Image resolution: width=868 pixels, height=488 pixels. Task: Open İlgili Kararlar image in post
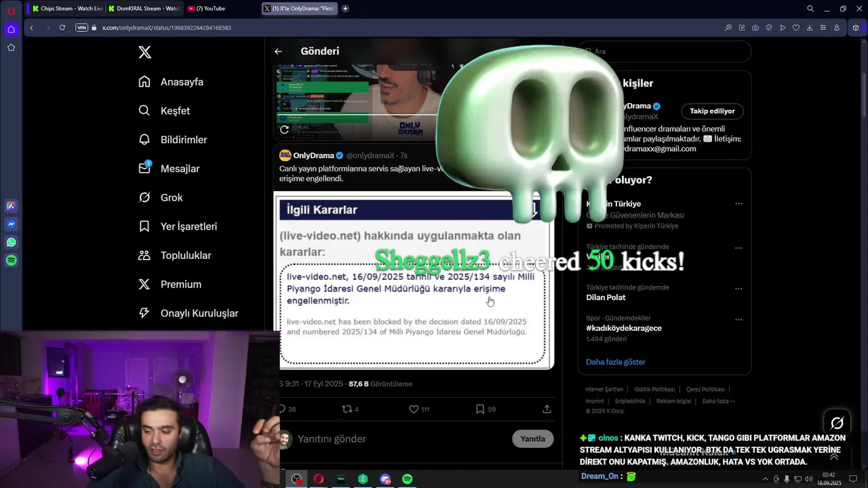pos(414,281)
